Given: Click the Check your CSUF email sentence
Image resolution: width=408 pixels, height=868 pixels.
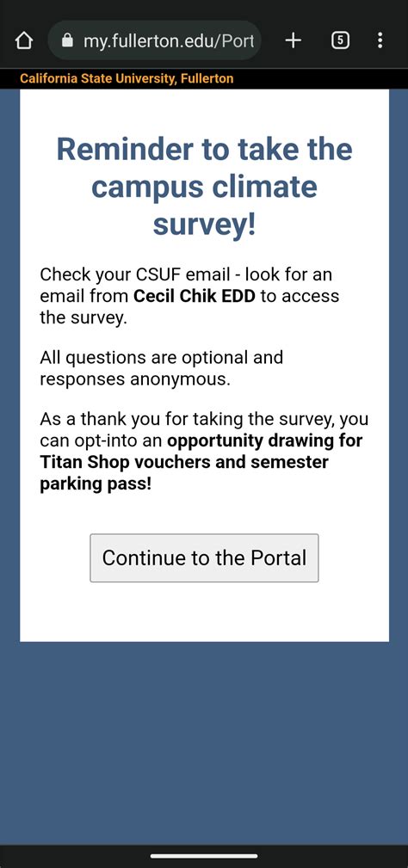Looking at the screenshot, I should point(189,296).
